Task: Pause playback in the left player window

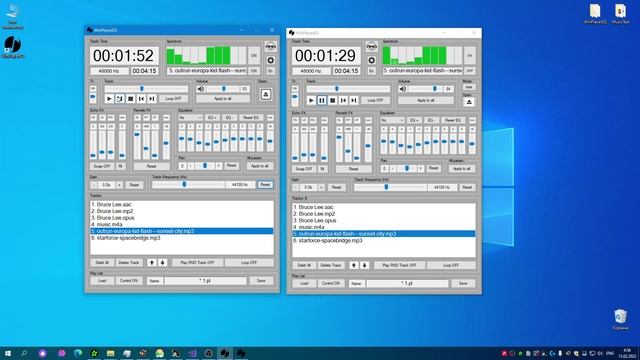Action: [120, 99]
